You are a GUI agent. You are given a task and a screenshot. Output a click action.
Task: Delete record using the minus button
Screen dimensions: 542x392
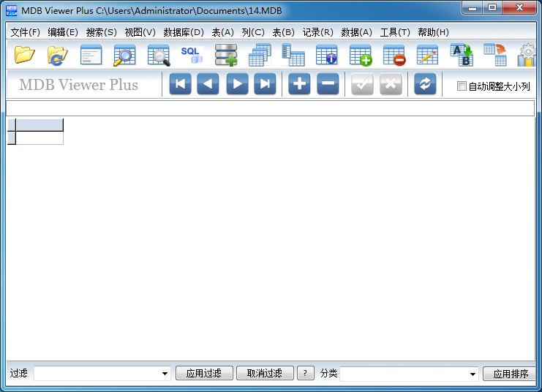pos(328,84)
